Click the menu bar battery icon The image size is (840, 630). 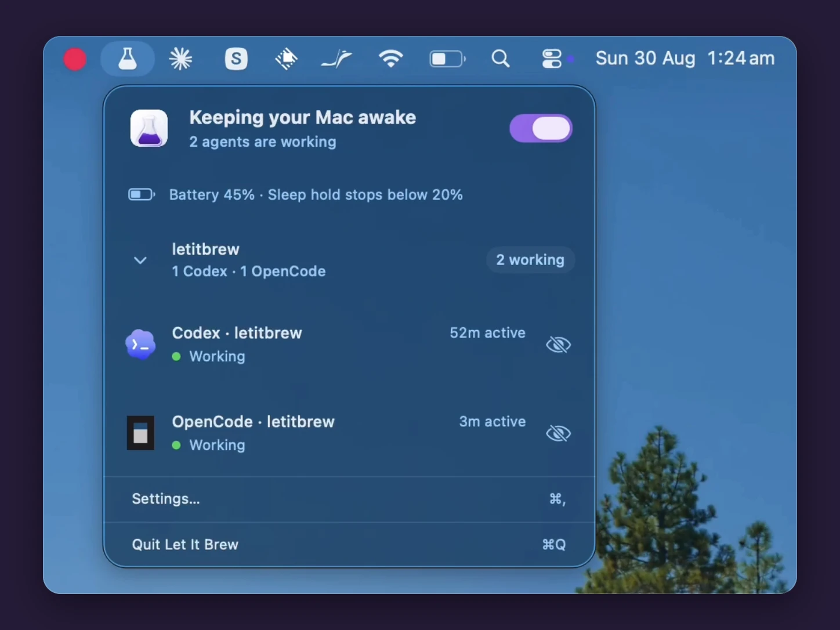447,59
